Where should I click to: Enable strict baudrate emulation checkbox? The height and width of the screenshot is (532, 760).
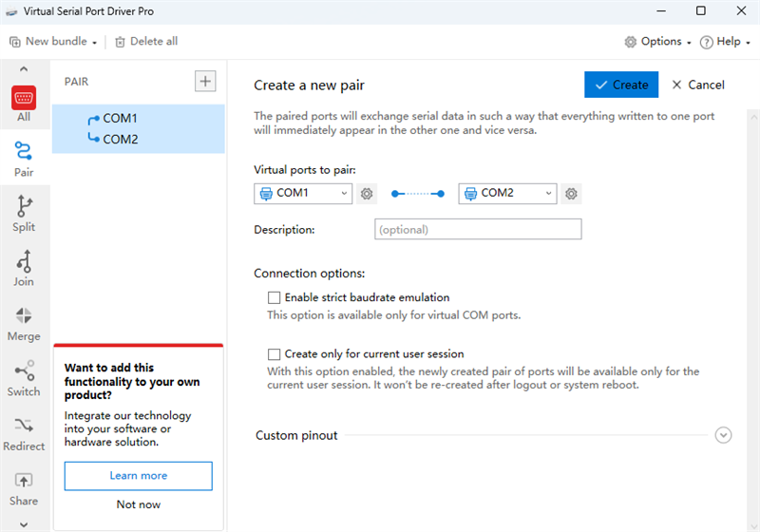[x=274, y=297]
